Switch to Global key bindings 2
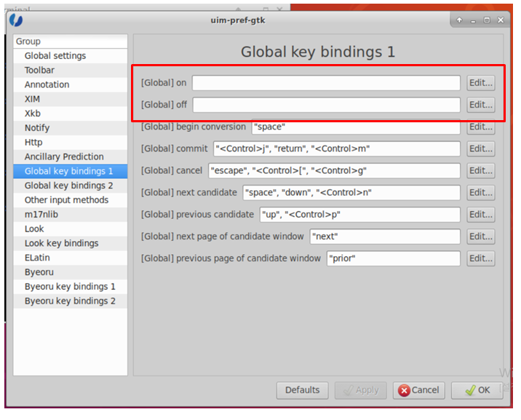 (x=70, y=186)
